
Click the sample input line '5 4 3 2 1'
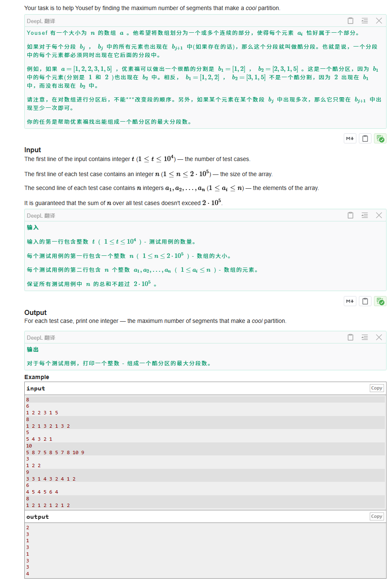tap(39, 439)
